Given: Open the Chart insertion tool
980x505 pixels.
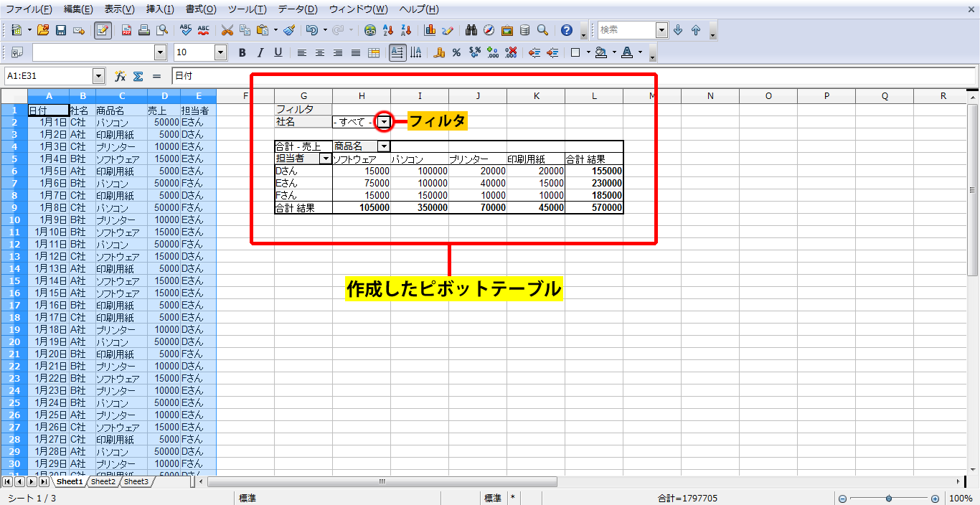Looking at the screenshot, I should coord(430,30).
